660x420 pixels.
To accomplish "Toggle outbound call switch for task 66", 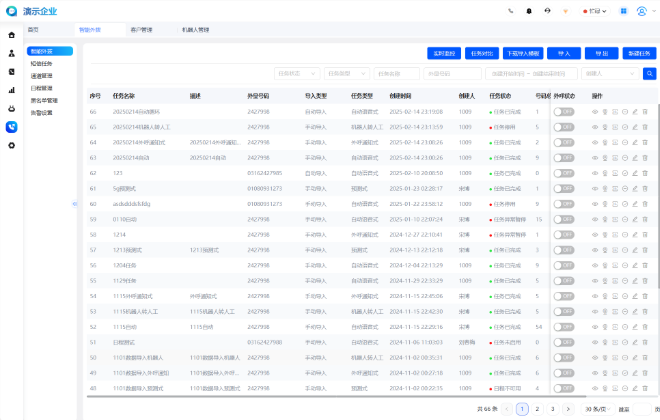I will [x=565, y=112].
